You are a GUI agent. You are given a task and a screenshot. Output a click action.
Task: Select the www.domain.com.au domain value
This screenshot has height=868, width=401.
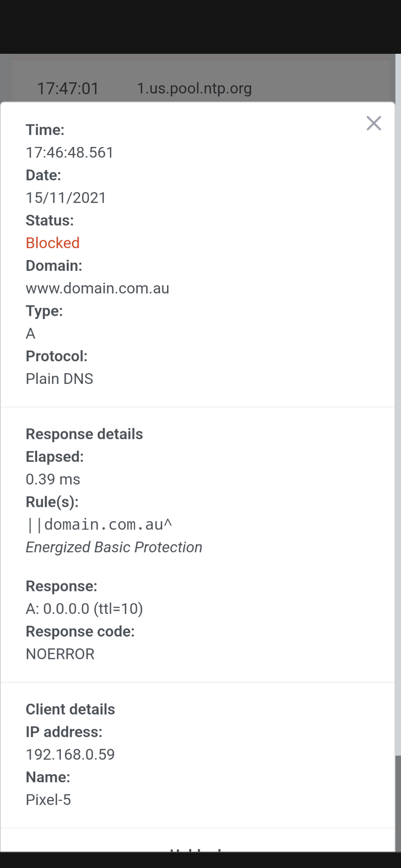(97, 288)
